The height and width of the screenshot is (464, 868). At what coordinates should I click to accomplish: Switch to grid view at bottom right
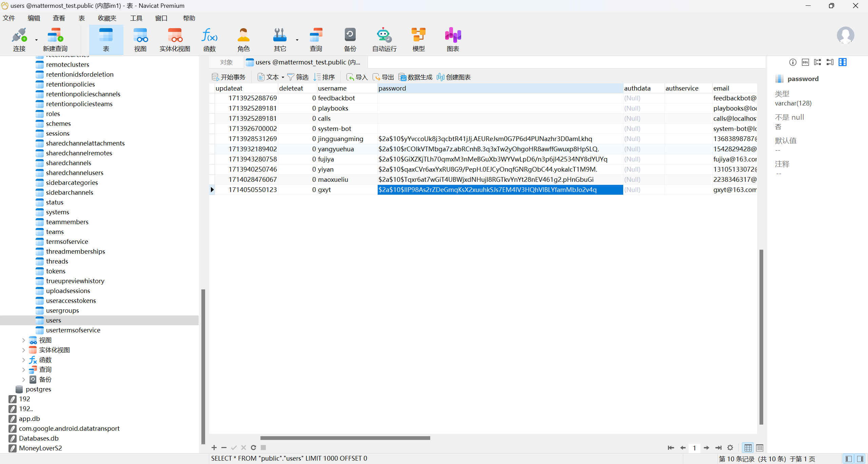click(748, 448)
